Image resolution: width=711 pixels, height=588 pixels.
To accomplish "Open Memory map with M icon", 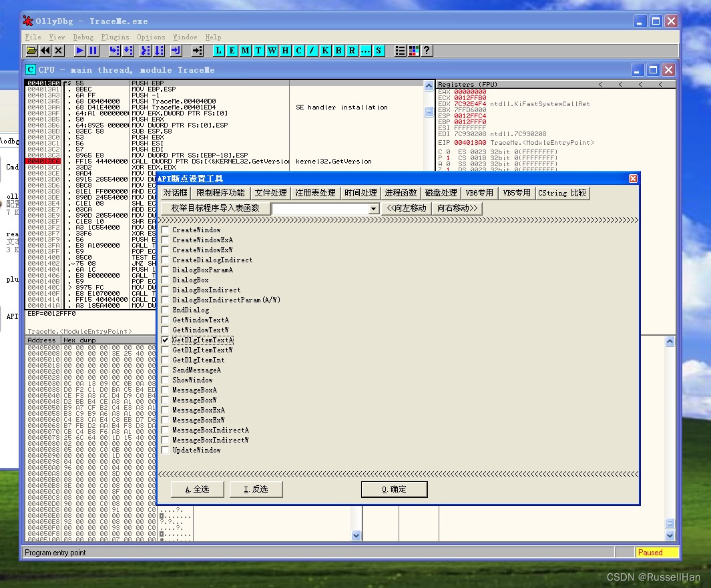I will tap(245, 51).
